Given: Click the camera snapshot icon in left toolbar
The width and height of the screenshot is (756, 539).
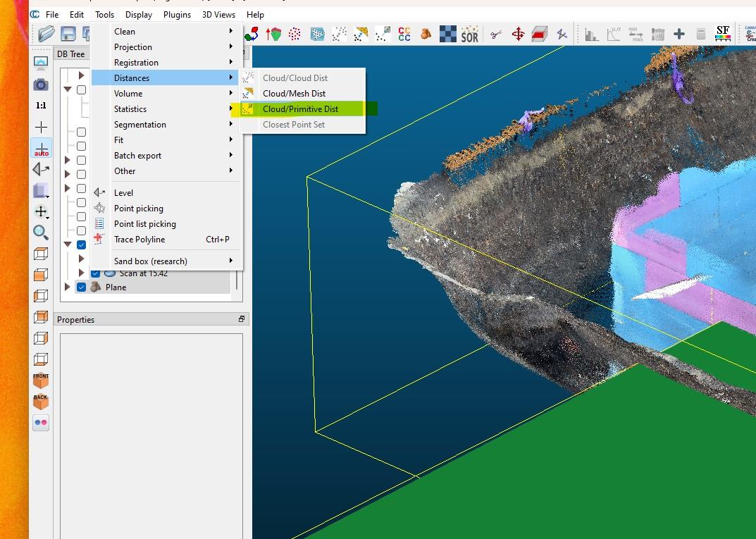Looking at the screenshot, I should tap(41, 85).
